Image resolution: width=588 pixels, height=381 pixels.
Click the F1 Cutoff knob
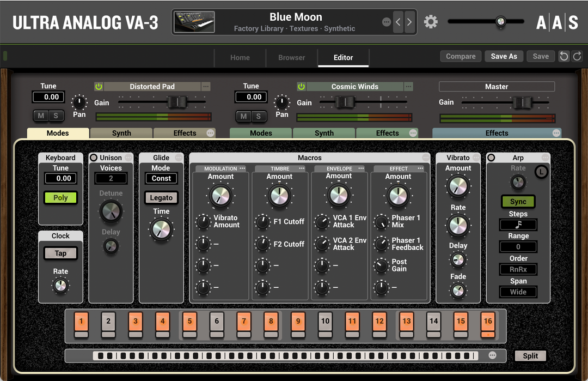pyautogui.click(x=262, y=222)
